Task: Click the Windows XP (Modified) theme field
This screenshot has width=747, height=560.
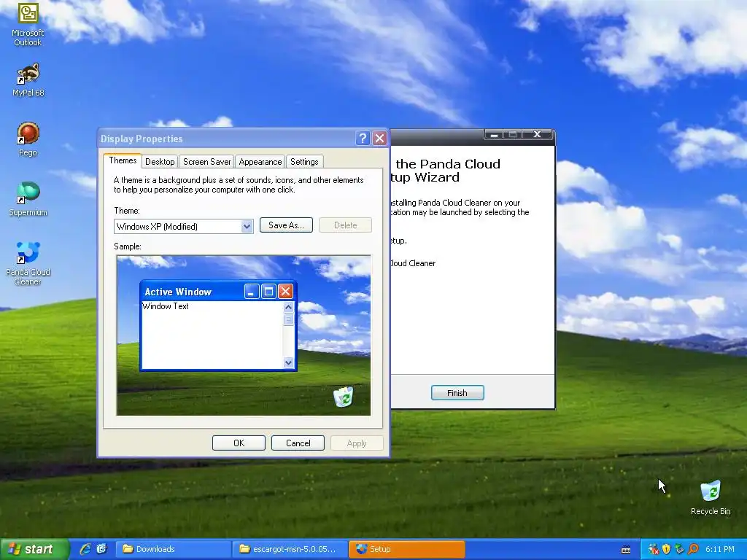Action: 183,227
